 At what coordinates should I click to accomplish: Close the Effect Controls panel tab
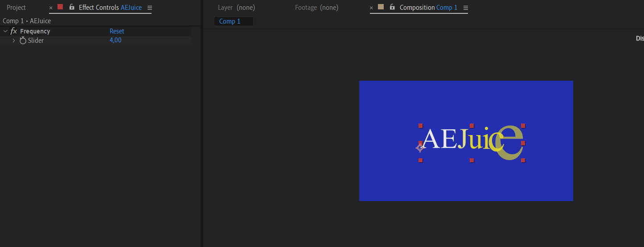tap(51, 8)
